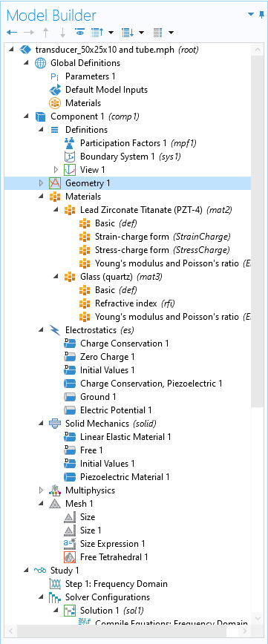Viewport: 268px width, 644px height.
Task: Collapse the Glass (quartz) material node
Action: click(x=56, y=277)
